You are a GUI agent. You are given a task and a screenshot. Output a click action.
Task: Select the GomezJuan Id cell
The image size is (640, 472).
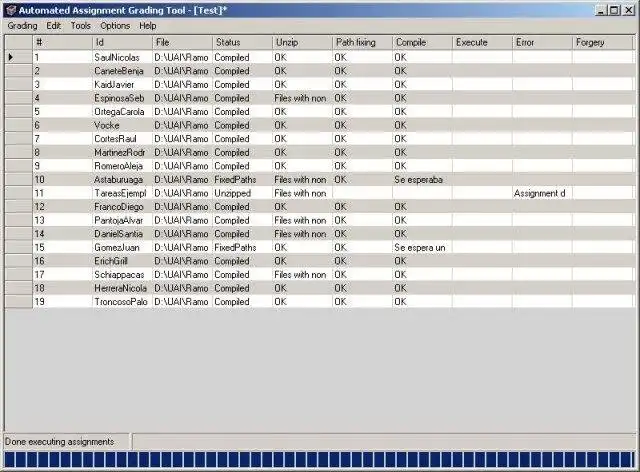point(122,247)
